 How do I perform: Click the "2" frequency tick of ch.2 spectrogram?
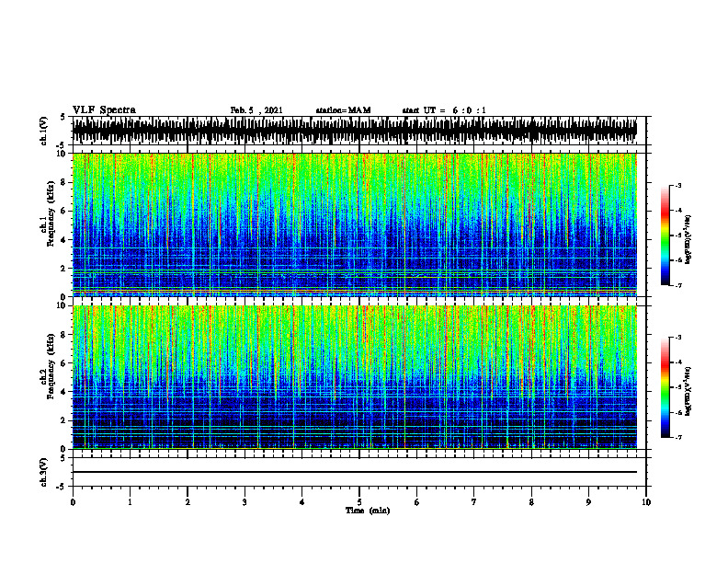pyautogui.click(x=63, y=420)
